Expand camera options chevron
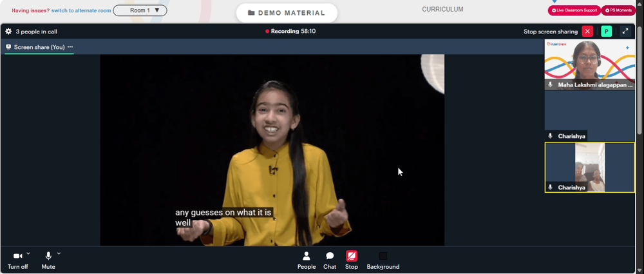This screenshot has width=644, height=274. (28, 253)
